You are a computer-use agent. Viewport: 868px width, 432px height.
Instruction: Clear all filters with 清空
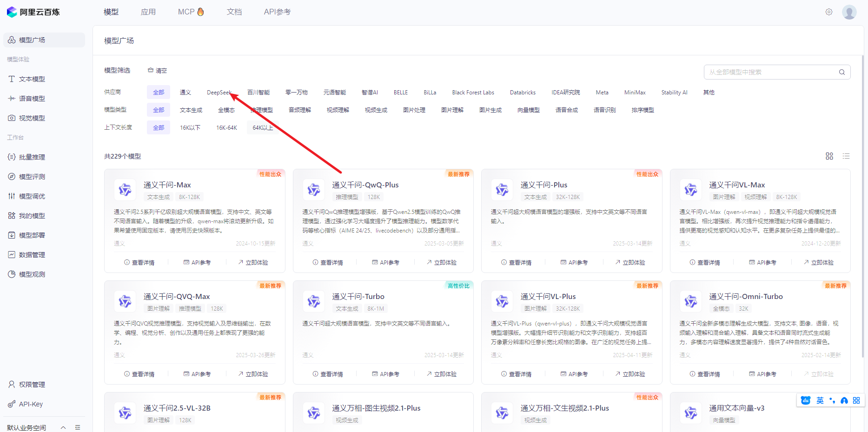[x=157, y=71]
